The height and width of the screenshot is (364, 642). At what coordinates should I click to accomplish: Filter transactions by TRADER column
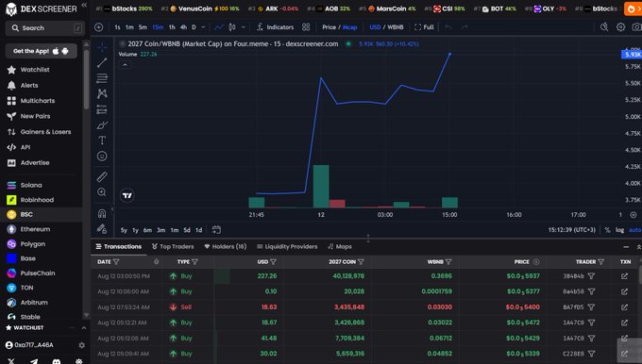(601, 262)
